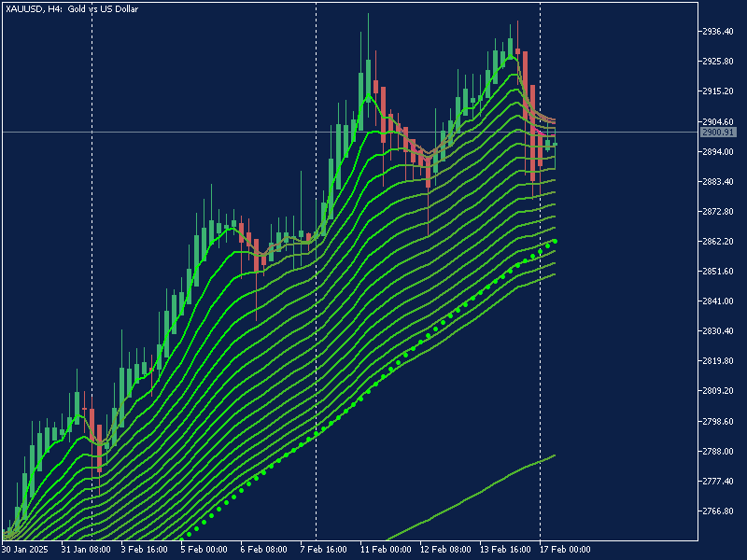The image size is (747, 560).
Task: Select the last bright green indicator dot
Action: pos(555,242)
